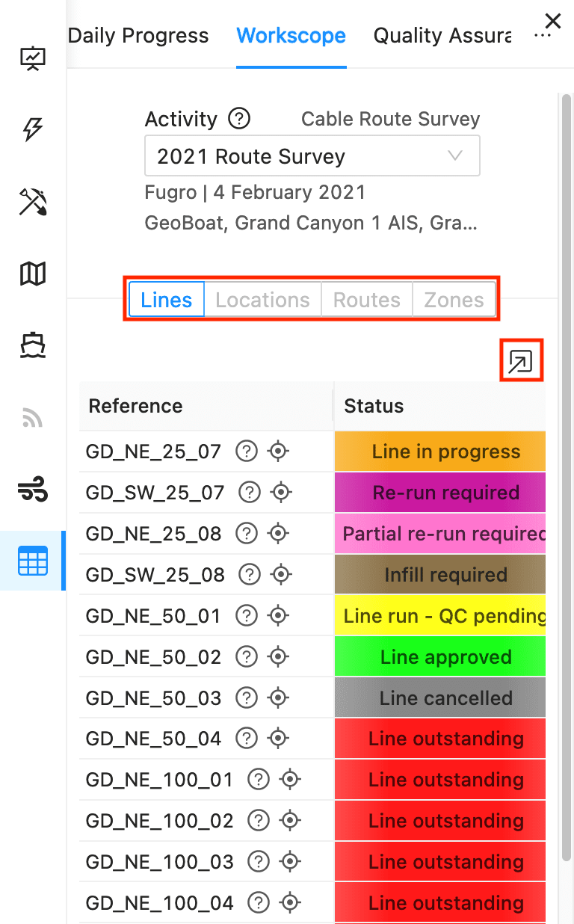574x924 pixels.
Task: Open the Quality Assurance tab
Action: 442,35
